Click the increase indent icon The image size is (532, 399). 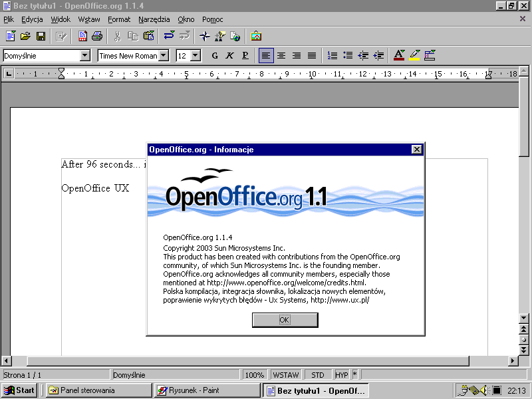(378, 56)
